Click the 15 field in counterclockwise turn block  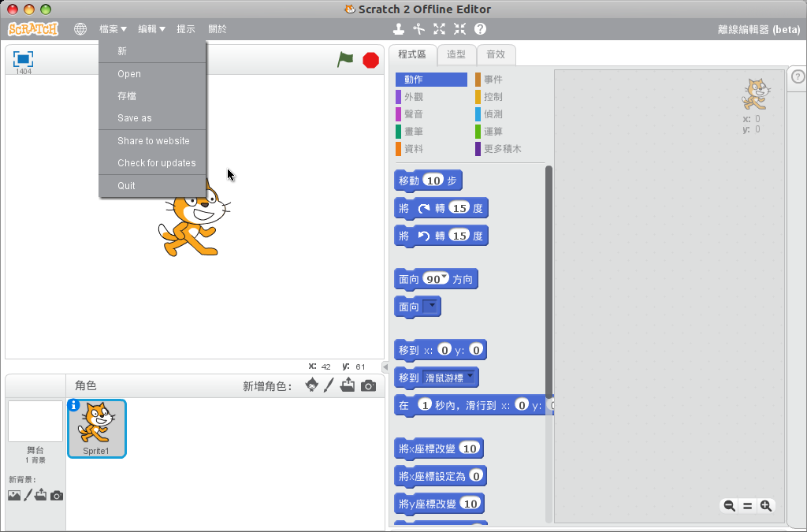tap(459, 236)
